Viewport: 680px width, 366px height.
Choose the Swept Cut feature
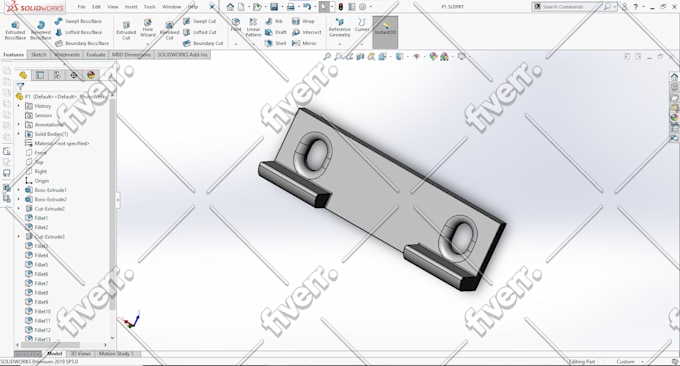[199, 21]
